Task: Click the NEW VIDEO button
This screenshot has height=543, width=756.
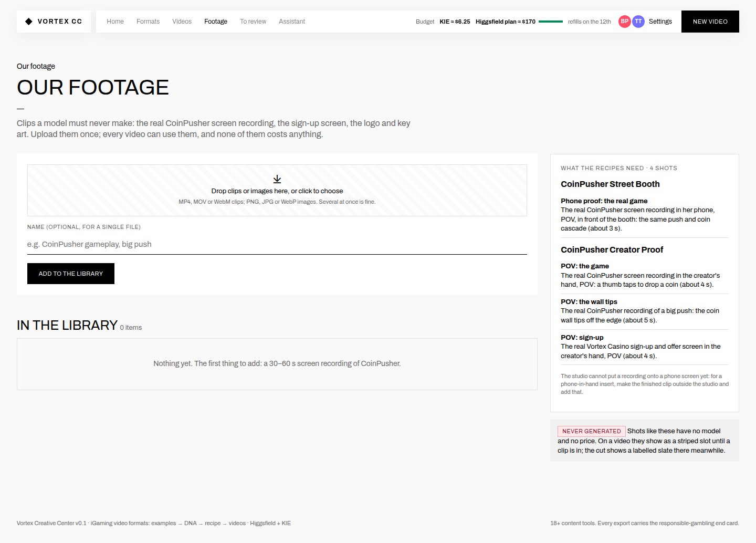Action: click(710, 22)
